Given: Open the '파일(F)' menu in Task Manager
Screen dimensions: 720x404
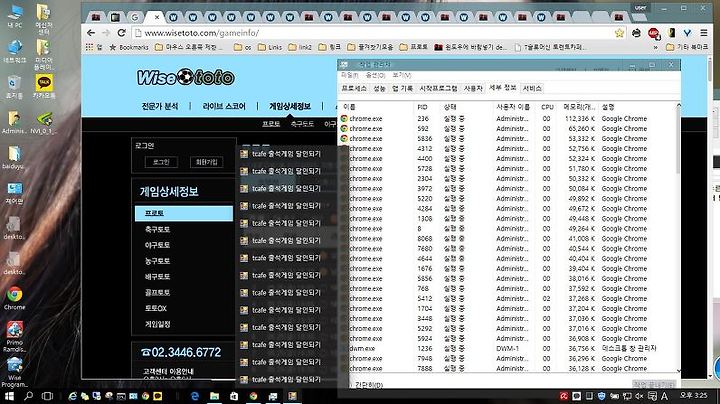Looking at the screenshot, I should point(350,75).
